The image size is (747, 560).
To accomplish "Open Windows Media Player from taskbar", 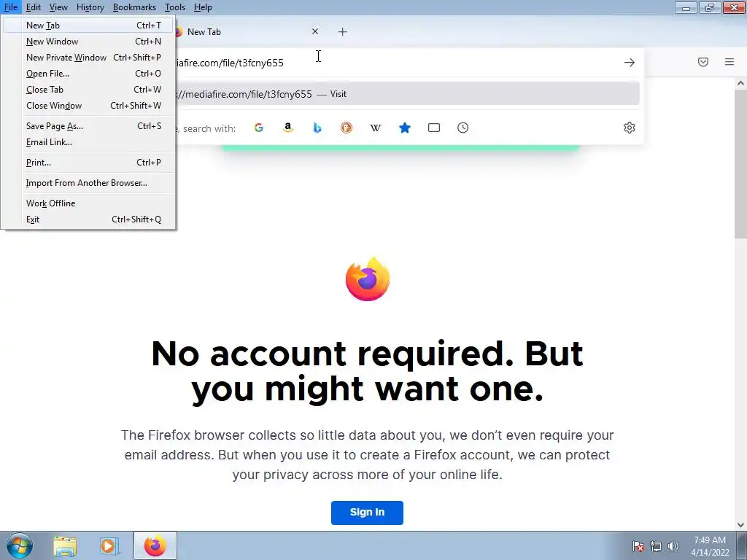I will tap(108, 546).
